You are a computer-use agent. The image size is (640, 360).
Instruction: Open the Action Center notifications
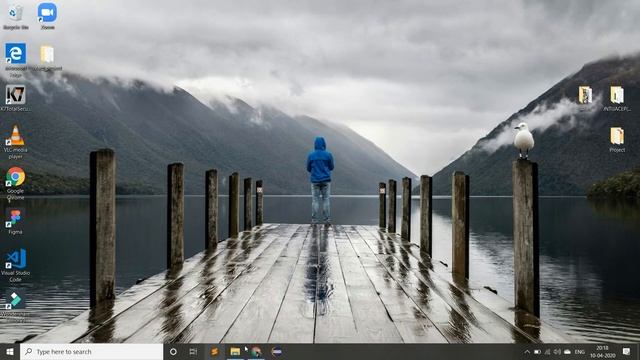627,351
